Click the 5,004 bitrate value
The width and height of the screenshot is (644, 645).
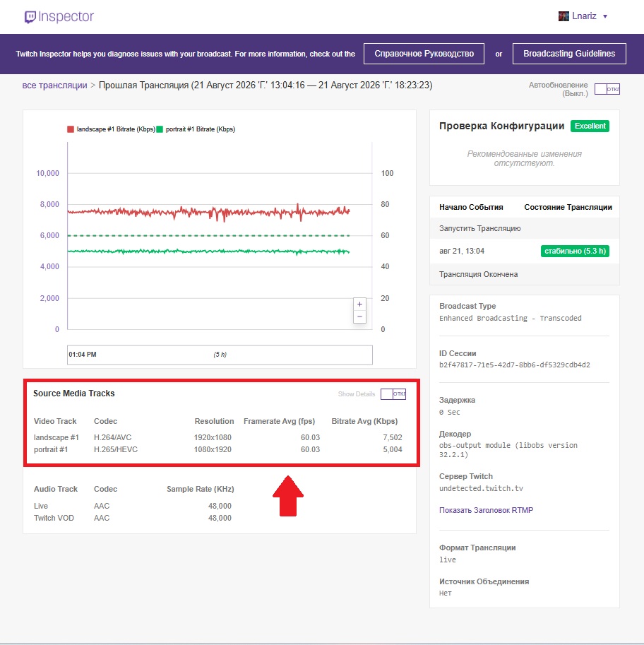coord(393,449)
